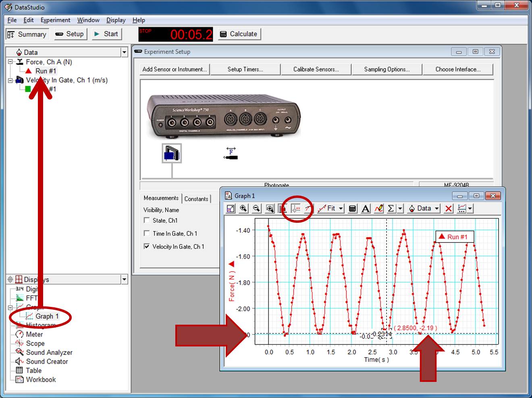The height and width of the screenshot is (398, 532).
Task: Click the Zoom Out magnifier icon
Action: tap(256, 208)
